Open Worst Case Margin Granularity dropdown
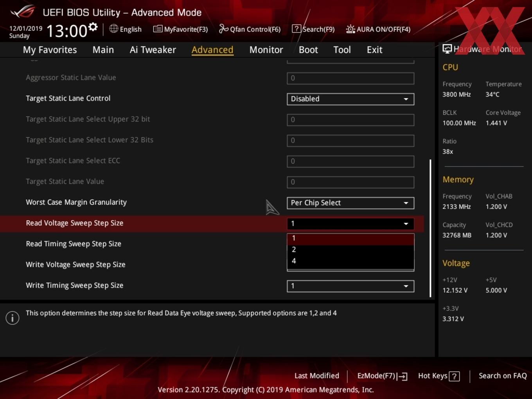 (x=350, y=203)
